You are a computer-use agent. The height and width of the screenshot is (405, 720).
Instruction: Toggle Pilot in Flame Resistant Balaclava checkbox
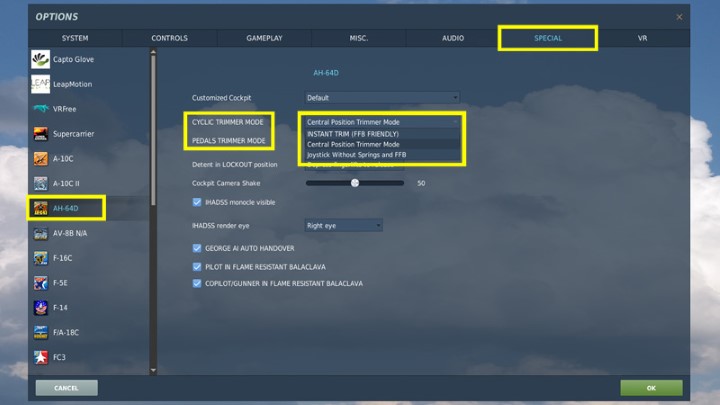coord(197,267)
